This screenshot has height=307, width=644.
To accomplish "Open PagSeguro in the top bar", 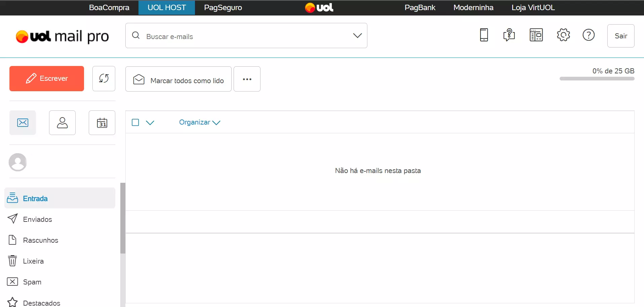I will click(223, 7).
